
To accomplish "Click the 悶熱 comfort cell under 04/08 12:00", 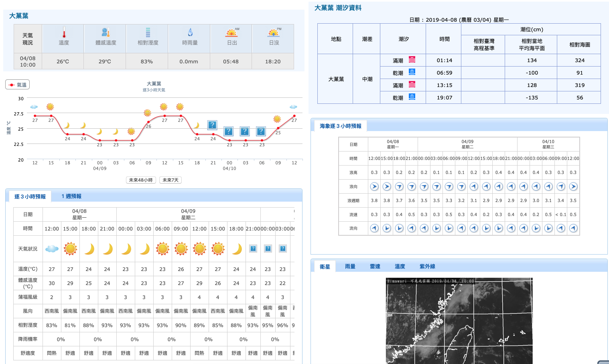I will point(52,353).
